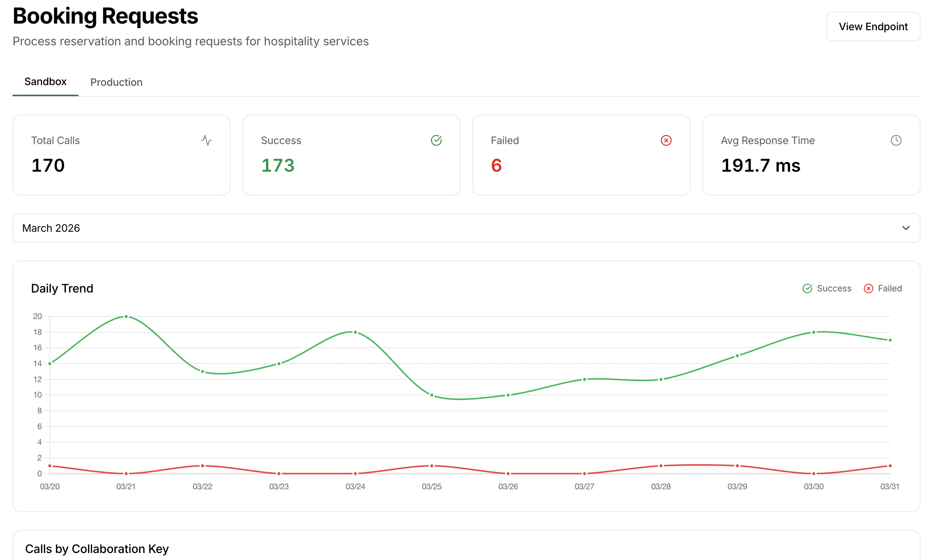Click the clock icon on Avg Response Time card
Viewport: 936px width, 560px height.
(x=897, y=140)
